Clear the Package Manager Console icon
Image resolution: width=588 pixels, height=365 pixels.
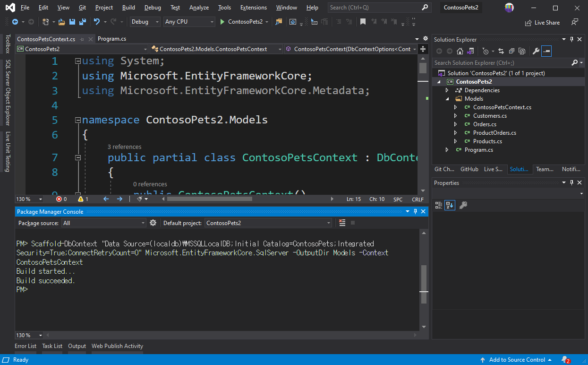click(x=342, y=223)
